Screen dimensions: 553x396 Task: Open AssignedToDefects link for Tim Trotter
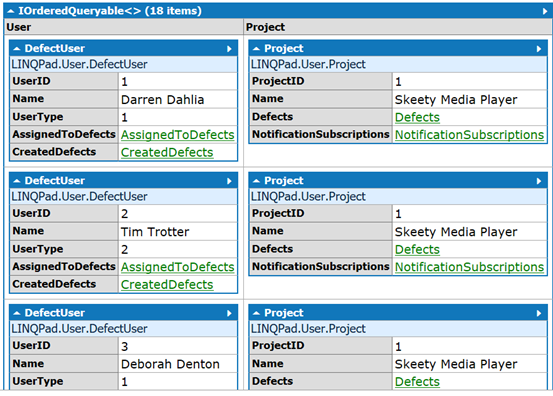coord(177,267)
